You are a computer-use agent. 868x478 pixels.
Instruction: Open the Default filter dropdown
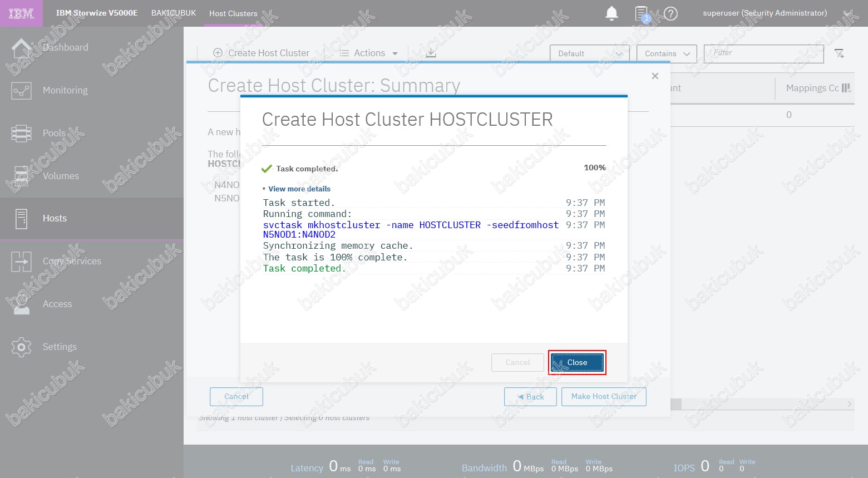coord(590,53)
